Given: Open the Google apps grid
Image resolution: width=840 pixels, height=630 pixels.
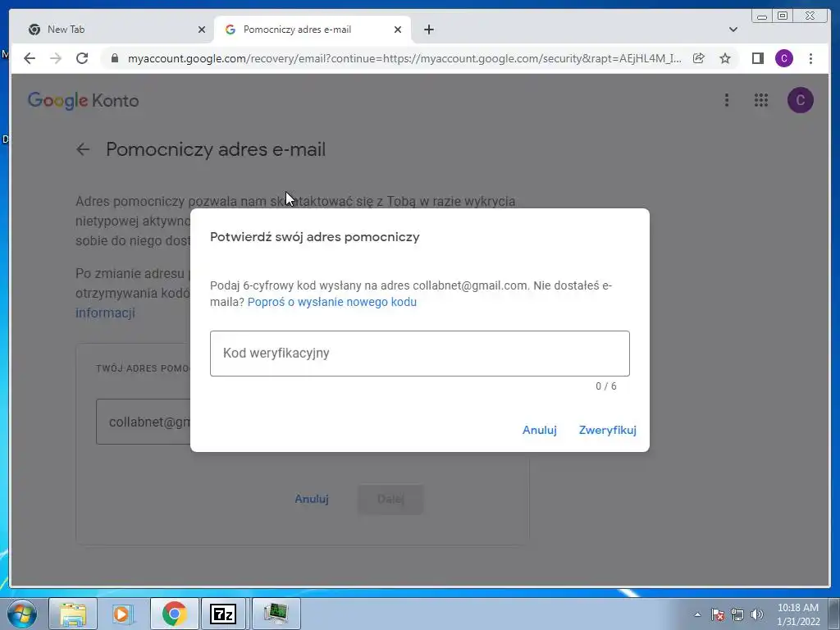Looking at the screenshot, I should tap(761, 100).
